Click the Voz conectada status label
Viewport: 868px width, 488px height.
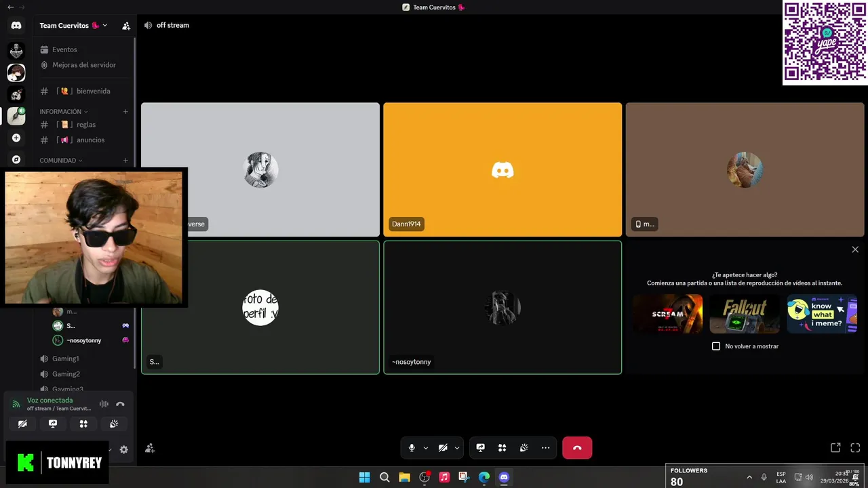tap(50, 401)
